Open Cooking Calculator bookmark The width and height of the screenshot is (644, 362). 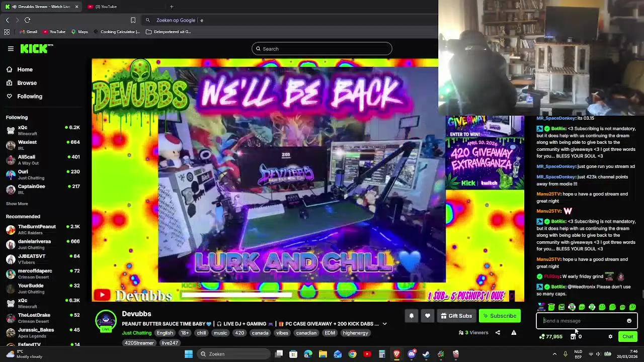pos(117,32)
